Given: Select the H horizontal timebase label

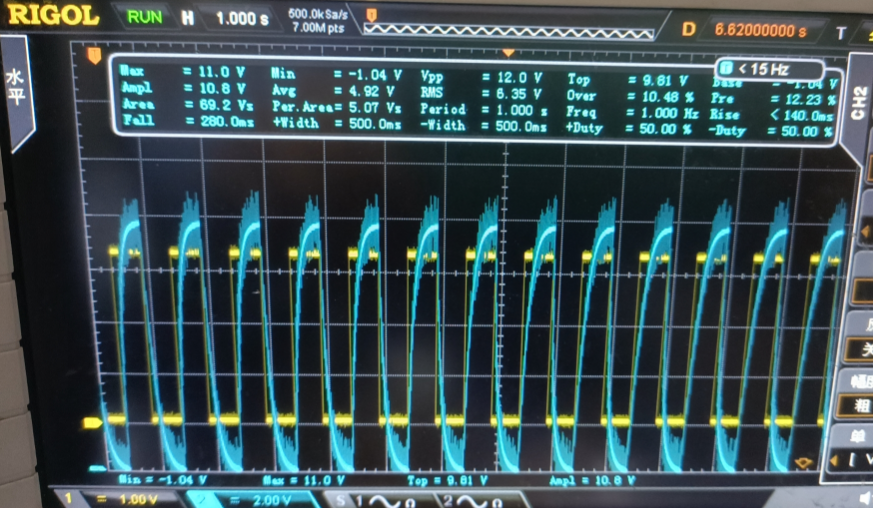Looking at the screenshot, I should (x=188, y=18).
